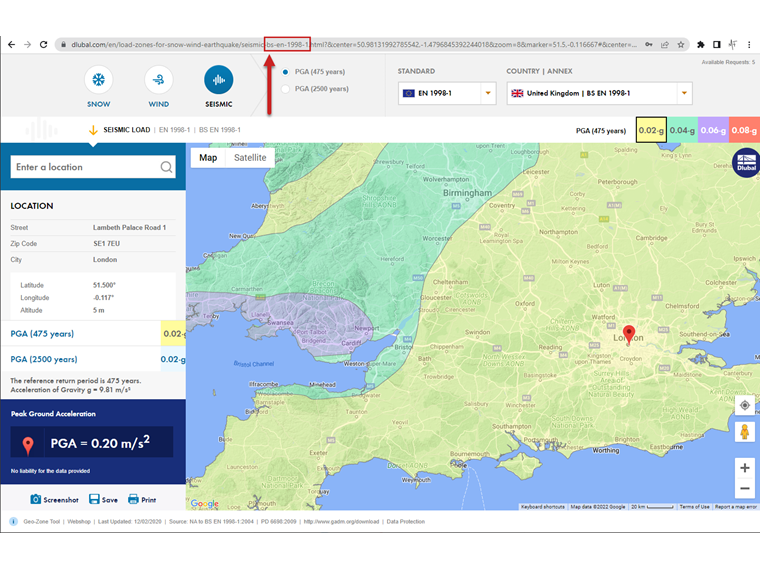This screenshot has height=570, width=760.
Task: Click the PGA (475 years) result row
Action: [x=93, y=333]
